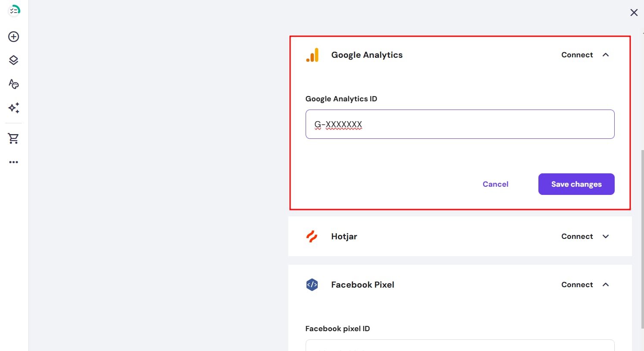Click the three-dot more options icon
The height and width of the screenshot is (351, 644).
click(14, 162)
